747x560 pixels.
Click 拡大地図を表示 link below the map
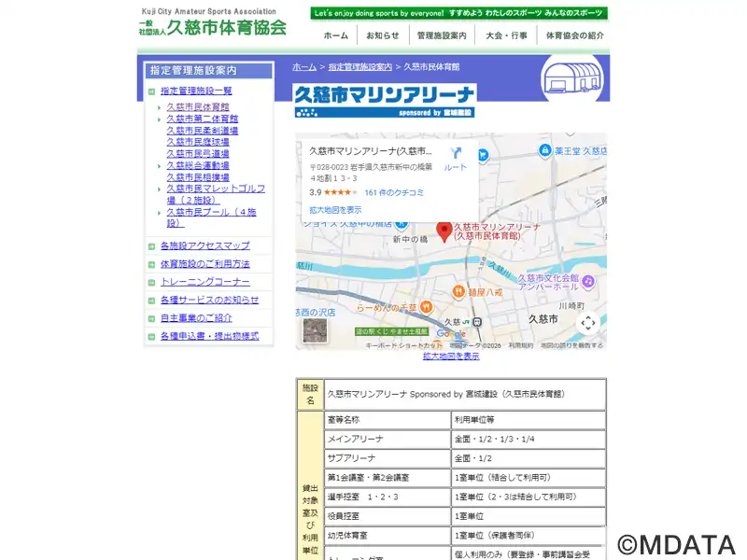click(x=451, y=356)
